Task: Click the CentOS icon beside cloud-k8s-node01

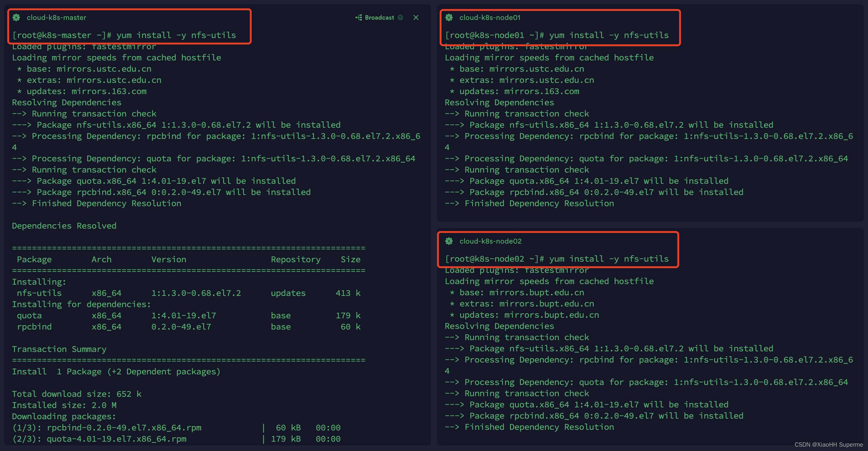Action: [449, 17]
